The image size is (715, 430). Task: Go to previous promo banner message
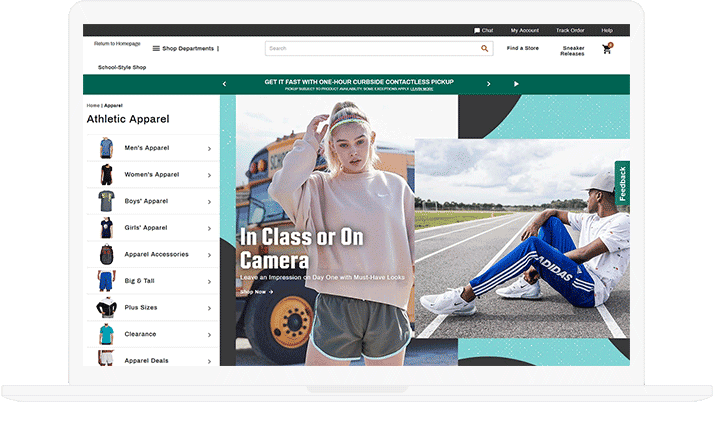224,84
